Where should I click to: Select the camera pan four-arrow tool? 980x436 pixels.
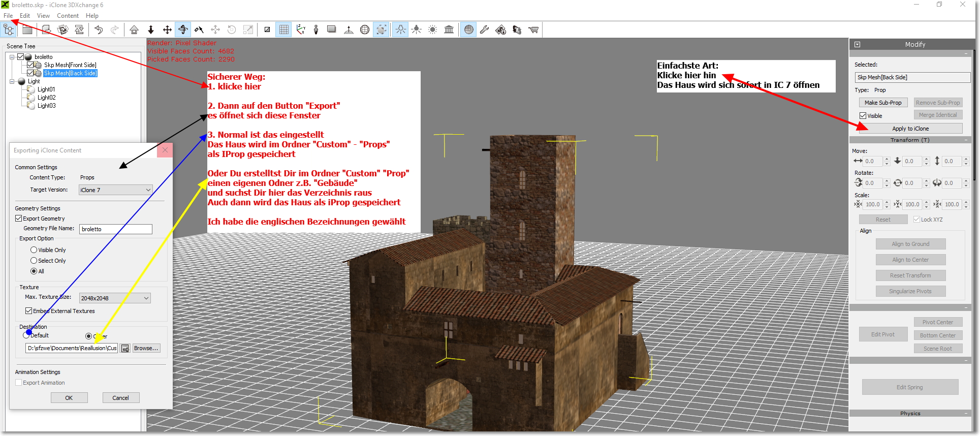pyautogui.click(x=167, y=29)
